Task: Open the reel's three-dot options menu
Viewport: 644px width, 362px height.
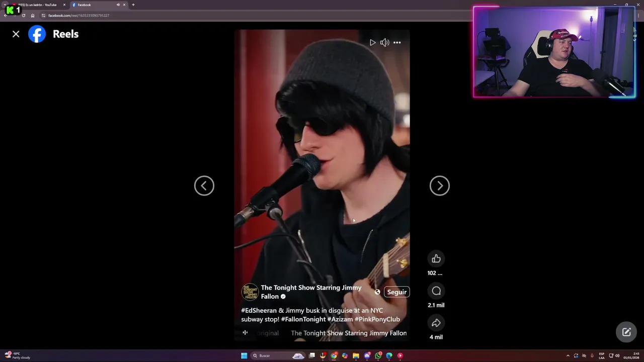Action: pyautogui.click(x=397, y=43)
